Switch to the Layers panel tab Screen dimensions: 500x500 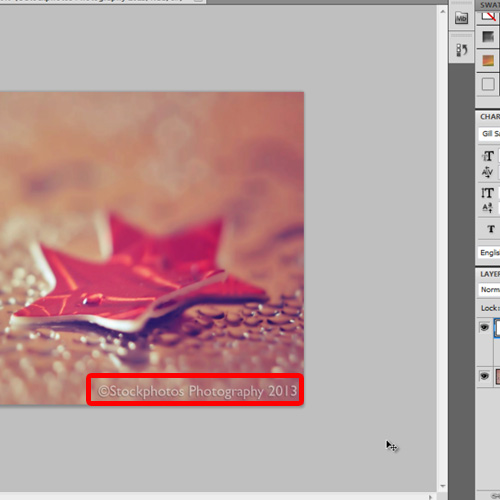[489, 274]
